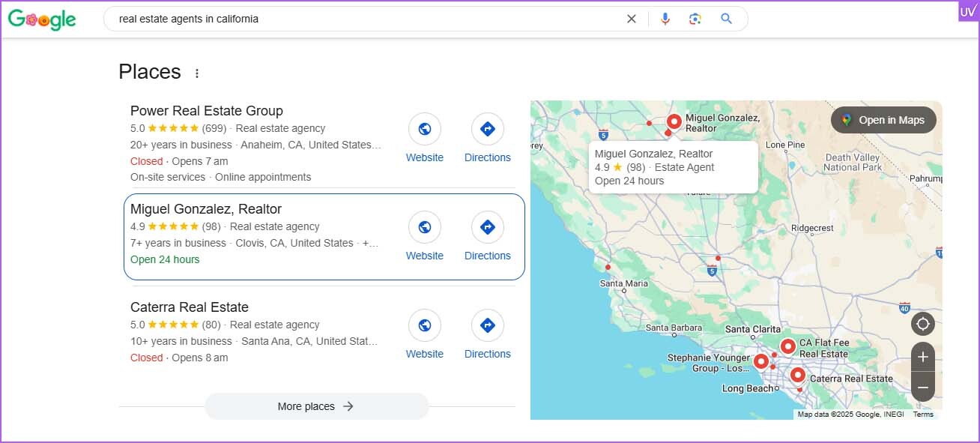Image resolution: width=980 pixels, height=443 pixels.
Task: Click 'Long Beach' label on the map
Action: pyautogui.click(x=747, y=388)
